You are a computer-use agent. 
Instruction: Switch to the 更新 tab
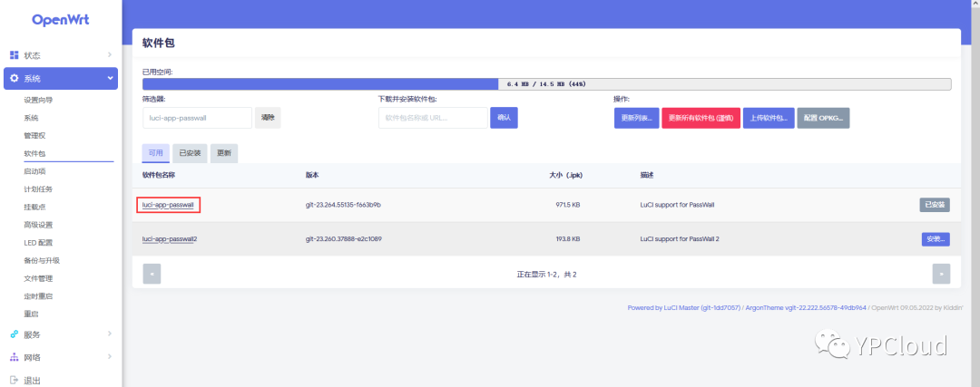coord(224,153)
